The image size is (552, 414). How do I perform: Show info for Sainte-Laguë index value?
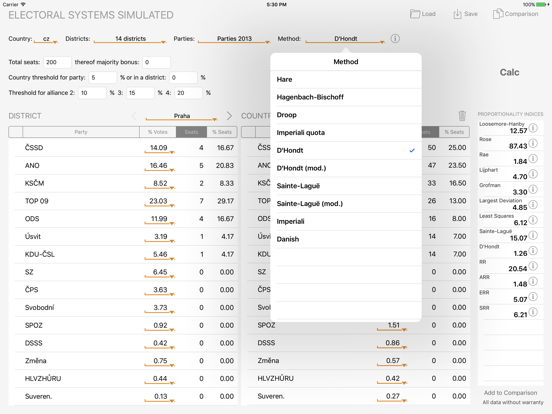click(x=533, y=235)
